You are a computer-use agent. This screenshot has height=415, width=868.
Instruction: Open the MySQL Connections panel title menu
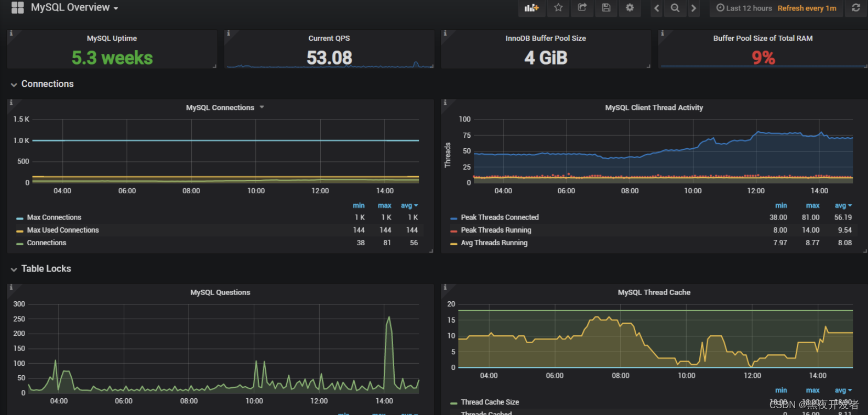225,107
